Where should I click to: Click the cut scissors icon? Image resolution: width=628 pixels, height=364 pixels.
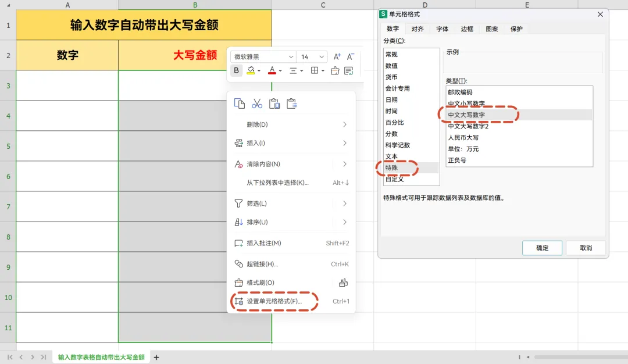tap(257, 104)
